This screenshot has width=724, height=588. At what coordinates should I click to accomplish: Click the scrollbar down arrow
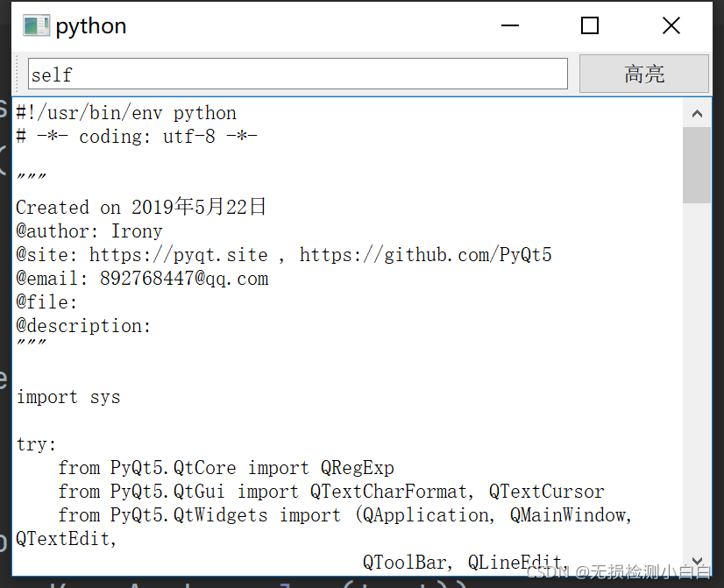tap(697, 562)
